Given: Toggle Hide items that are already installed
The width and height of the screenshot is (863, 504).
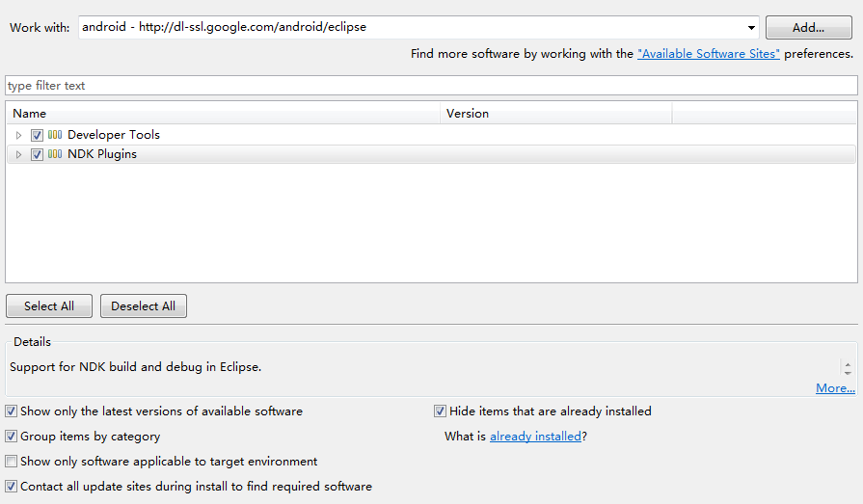Looking at the screenshot, I should click(440, 411).
